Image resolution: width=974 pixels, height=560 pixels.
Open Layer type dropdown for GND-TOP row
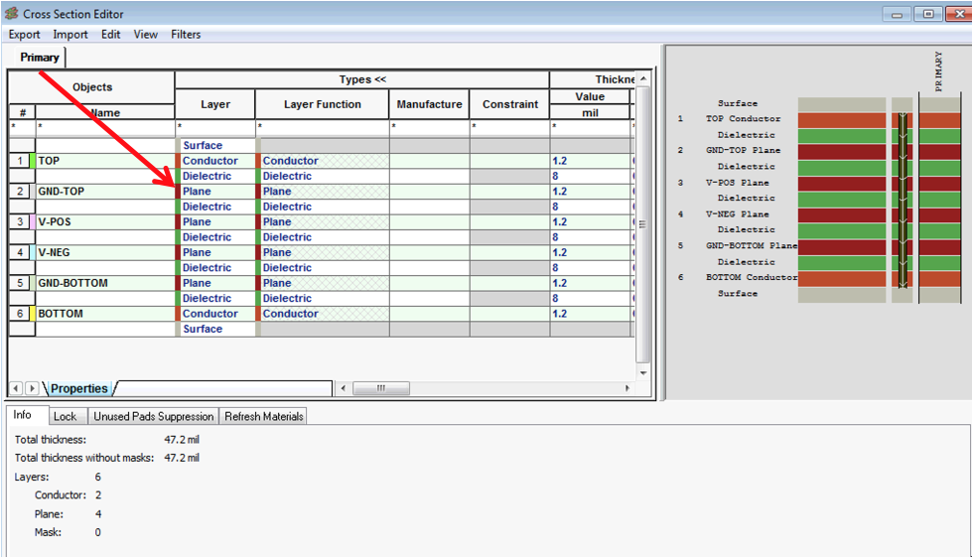[x=214, y=192]
